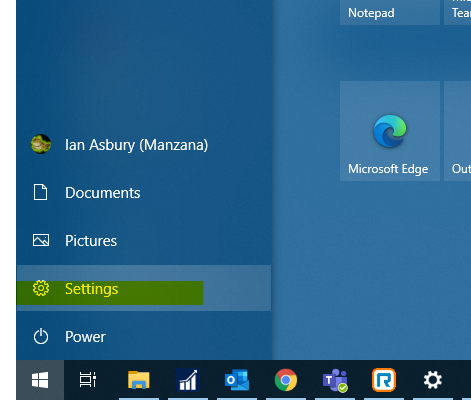The width and height of the screenshot is (471, 400).
Task: Launch Google Chrome from the taskbar
Action: click(286, 380)
